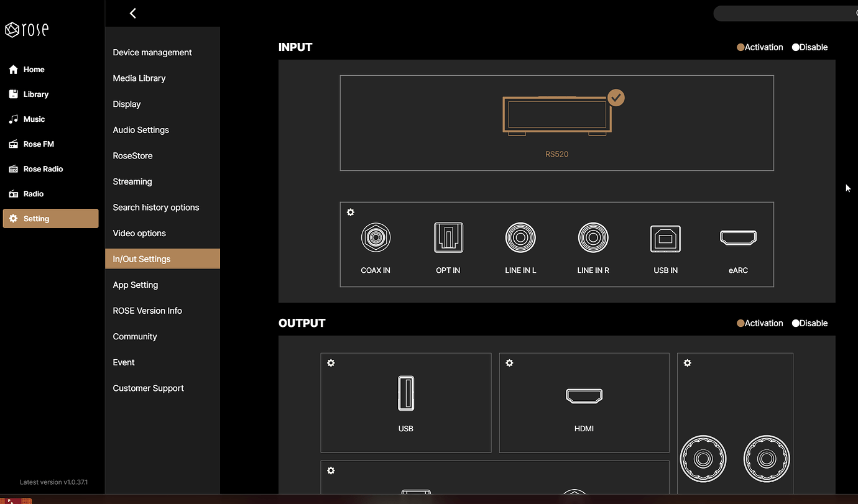Open Community page
The height and width of the screenshot is (504, 858).
coord(162,337)
